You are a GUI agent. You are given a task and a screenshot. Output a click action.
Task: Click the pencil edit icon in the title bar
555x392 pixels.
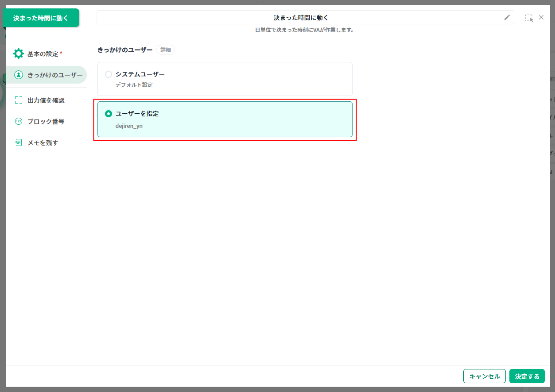coord(507,18)
